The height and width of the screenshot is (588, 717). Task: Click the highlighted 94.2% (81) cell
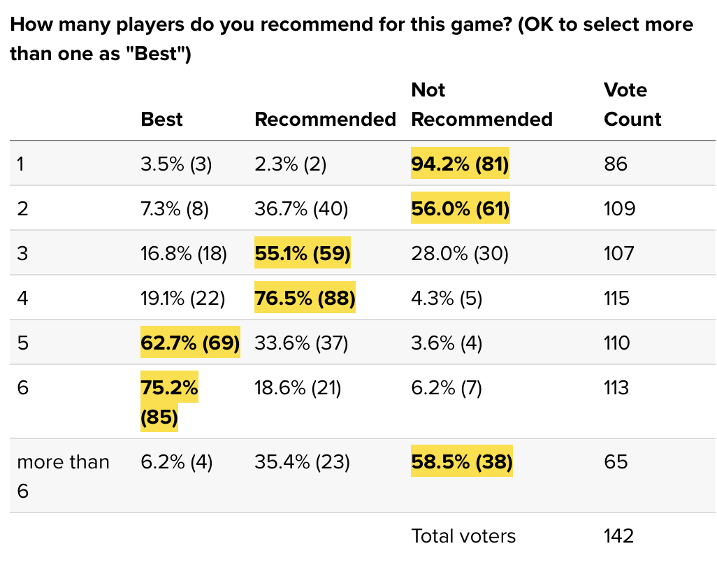point(460,164)
